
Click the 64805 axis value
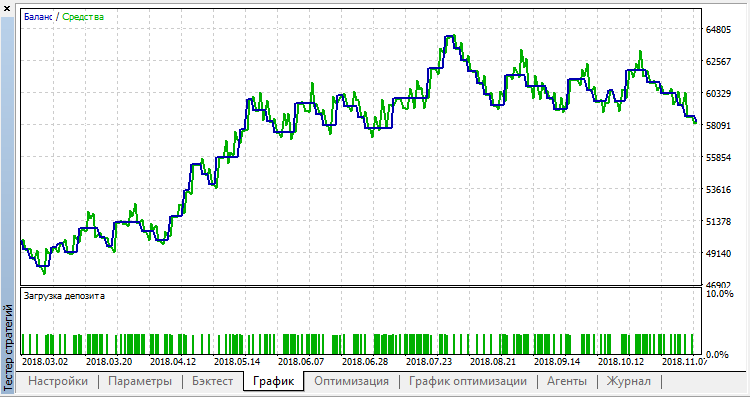click(x=718, y=30)
